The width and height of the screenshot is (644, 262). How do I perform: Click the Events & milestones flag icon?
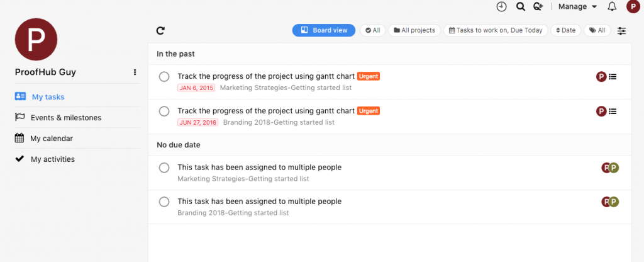[19, 117]
